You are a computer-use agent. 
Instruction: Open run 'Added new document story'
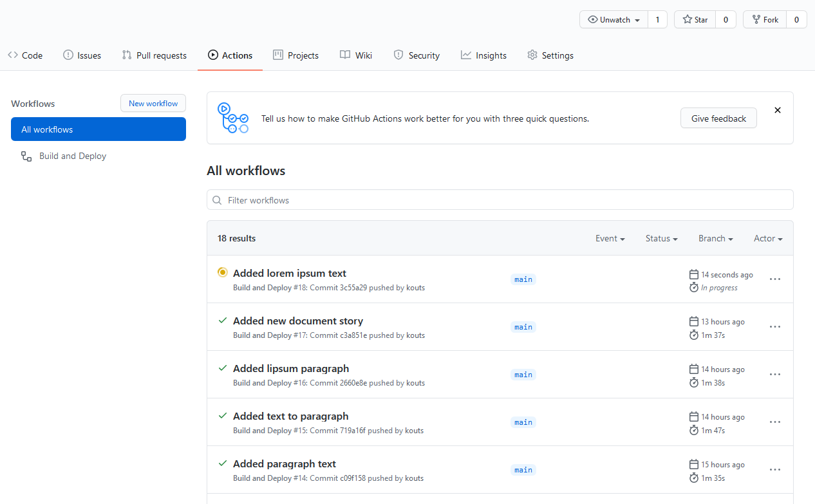pyautogui.click(x=298, y=321)
